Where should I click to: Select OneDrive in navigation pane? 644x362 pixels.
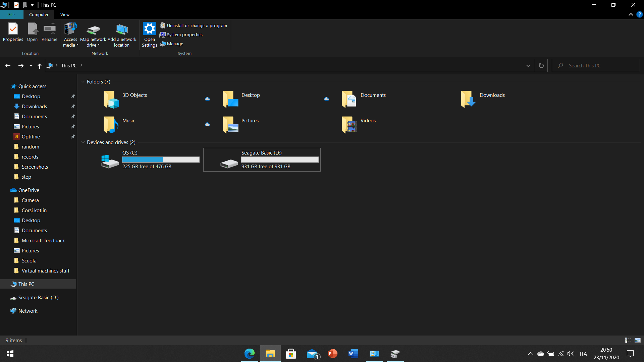29,190
